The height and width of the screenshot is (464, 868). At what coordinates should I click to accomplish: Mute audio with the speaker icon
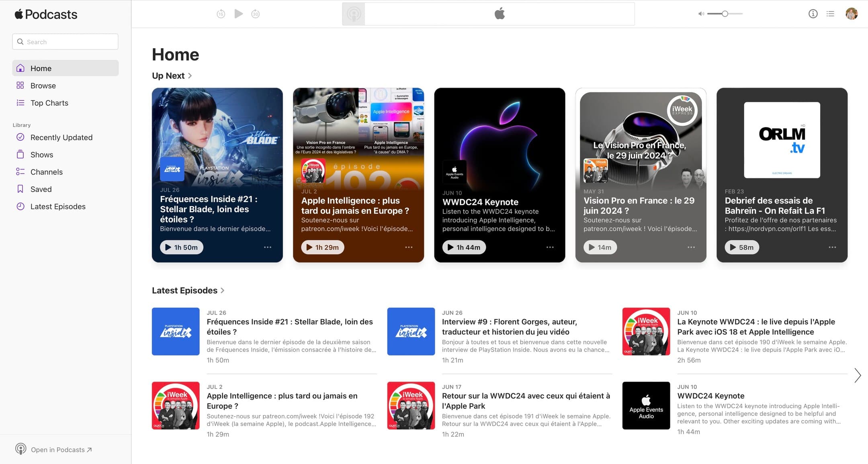pyautogui.click(x=701, y=13)
